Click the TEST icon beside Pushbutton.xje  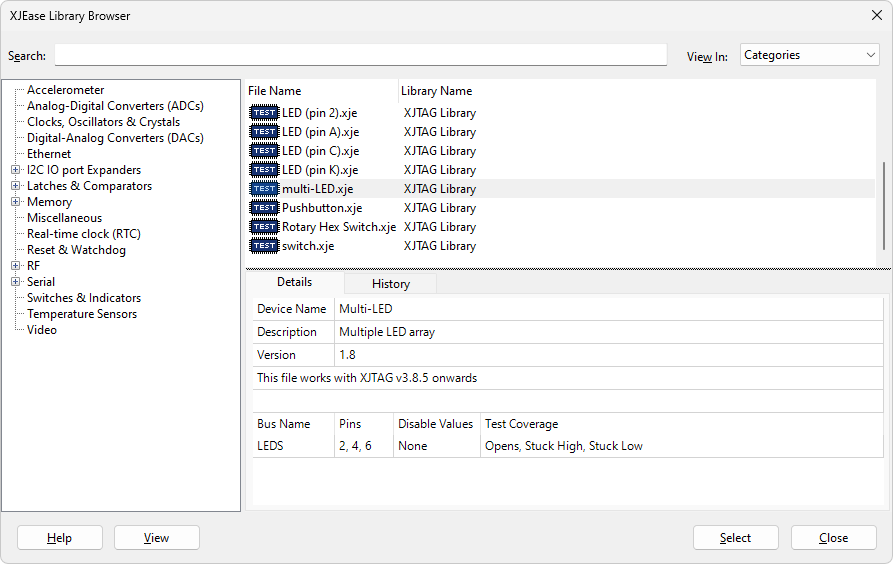click(x=264, y=208)
